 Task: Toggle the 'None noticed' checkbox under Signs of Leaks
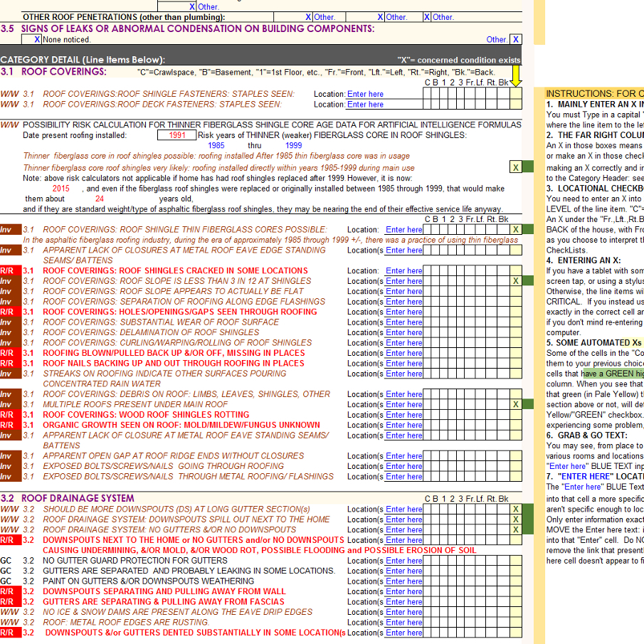tap(31, 39)
